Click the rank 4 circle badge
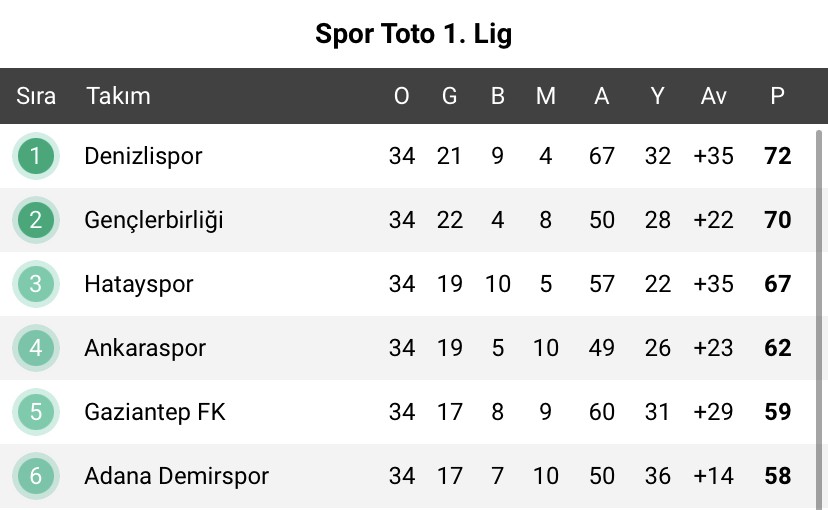 pos(35,348)
